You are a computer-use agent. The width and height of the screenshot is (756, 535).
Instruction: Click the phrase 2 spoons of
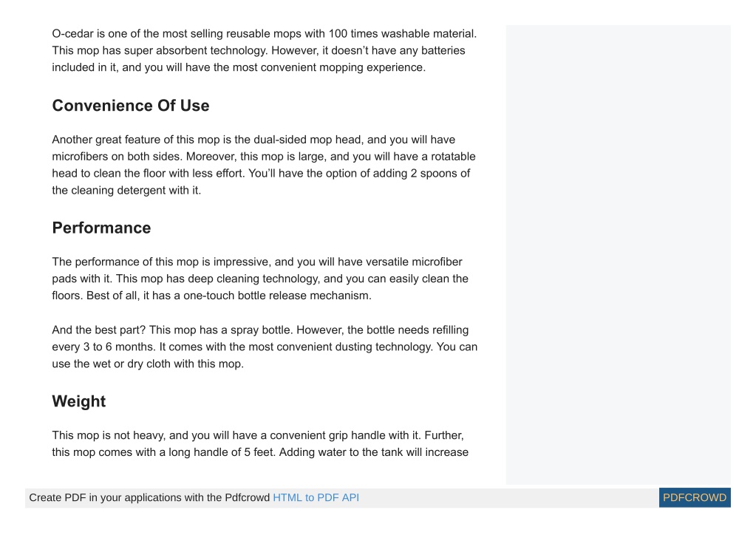pyautogui.click(x=440, y=174)
